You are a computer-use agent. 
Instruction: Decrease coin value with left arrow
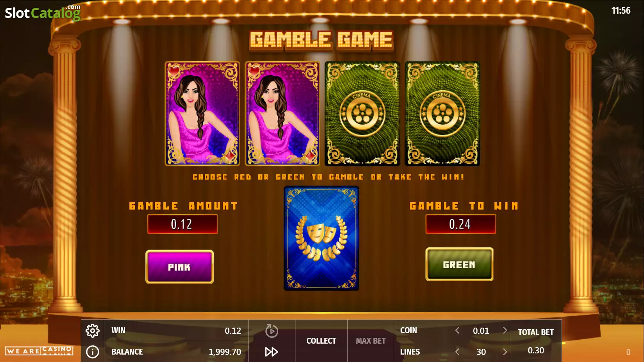click(x=457, y=331)
